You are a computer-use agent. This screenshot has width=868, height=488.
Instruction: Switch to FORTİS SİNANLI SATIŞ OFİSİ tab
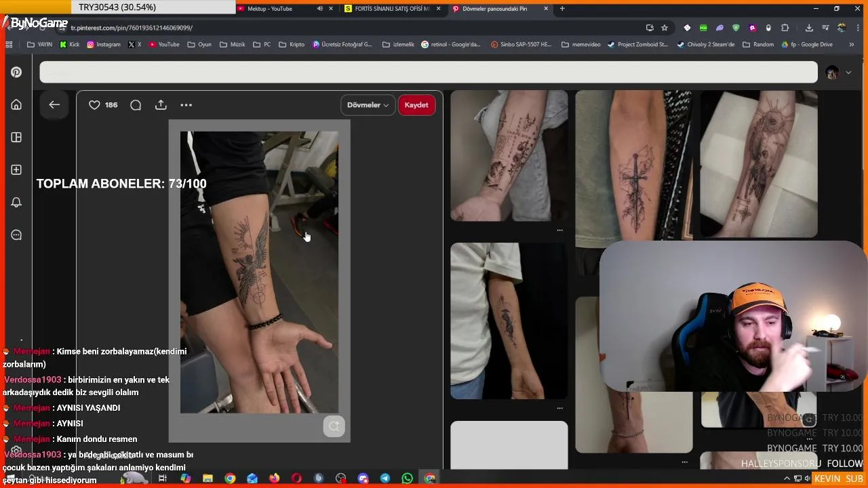pos(393,9)
